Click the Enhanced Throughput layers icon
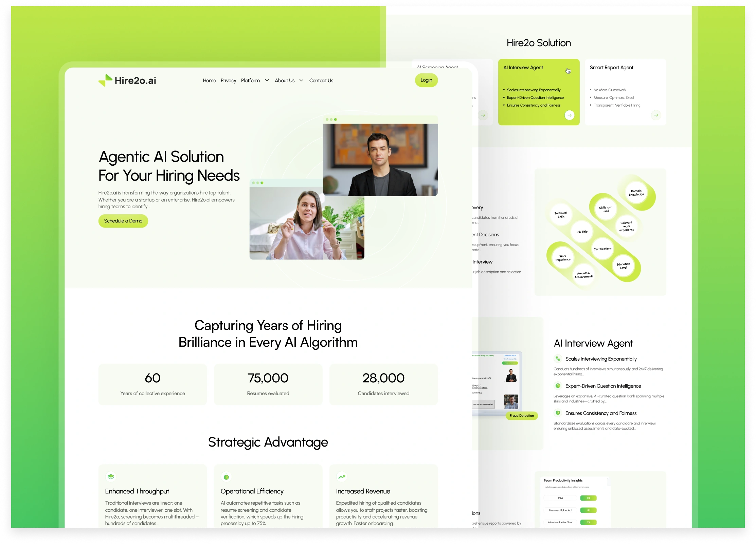 pos(111,477)
